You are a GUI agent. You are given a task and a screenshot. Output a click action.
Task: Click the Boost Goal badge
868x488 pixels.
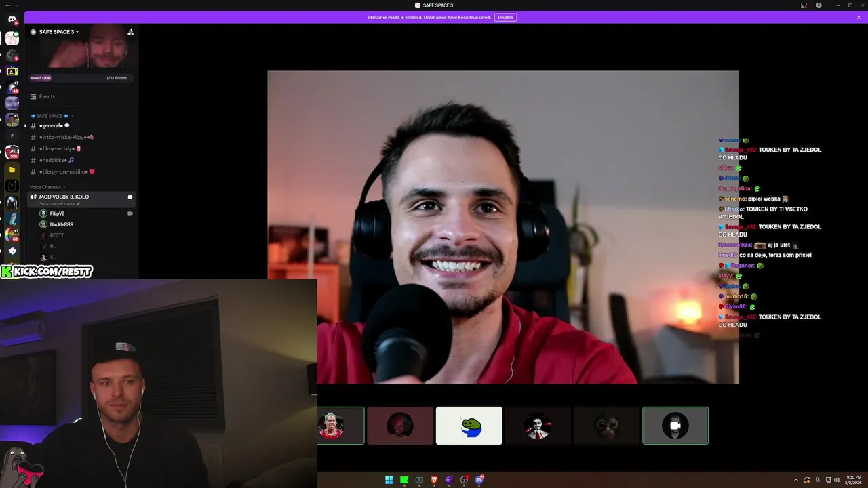tap(41, 78)
